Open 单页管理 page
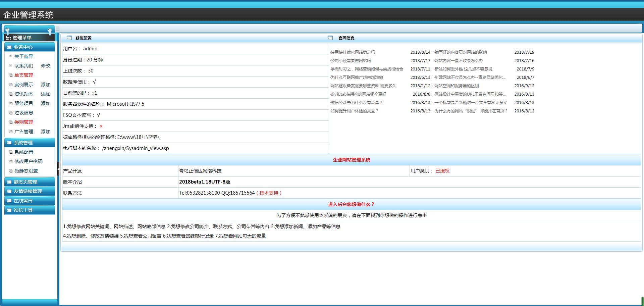The image size is (644, 306). [23, 75]
